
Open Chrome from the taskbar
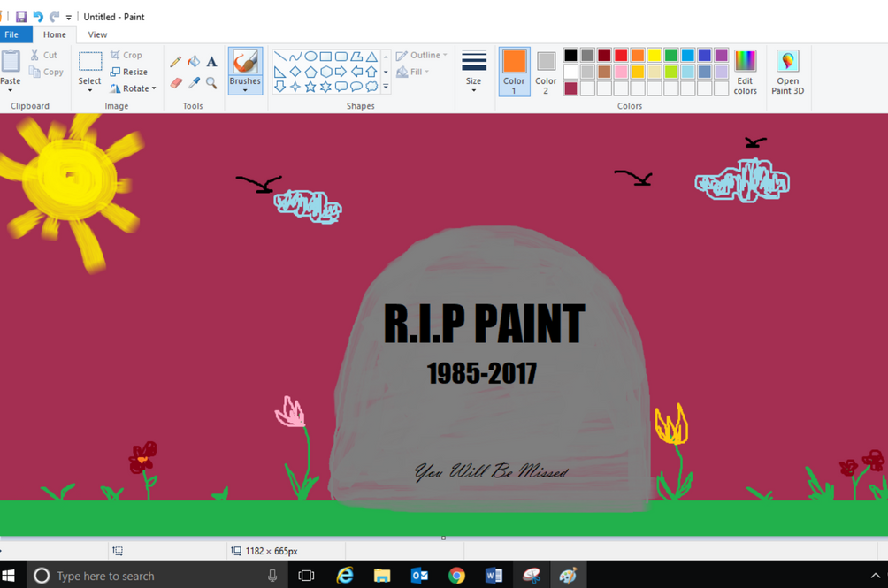click(x=456, y=576)
